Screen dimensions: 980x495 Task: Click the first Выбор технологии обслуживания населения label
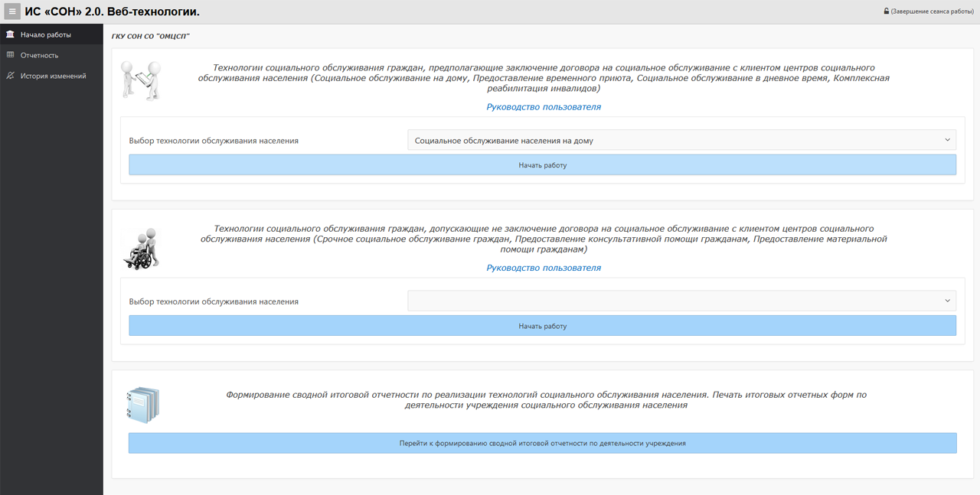(x=214, y=141)
